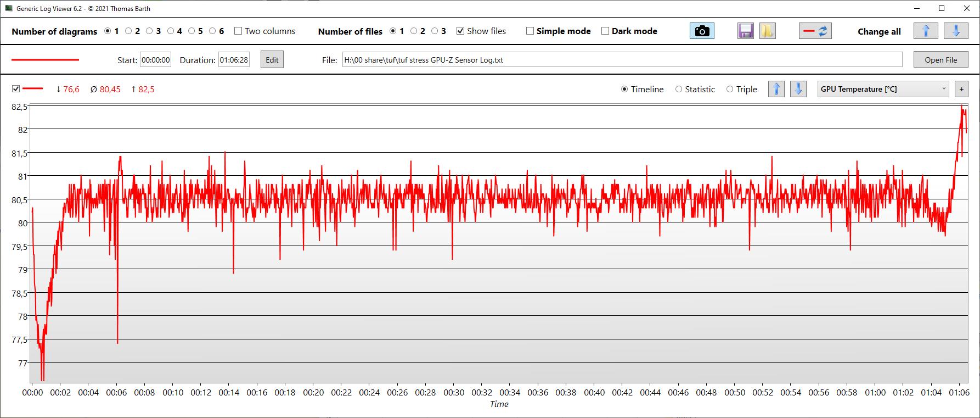
Task: Switch to the Statistic view
Action: coord(679,90)
